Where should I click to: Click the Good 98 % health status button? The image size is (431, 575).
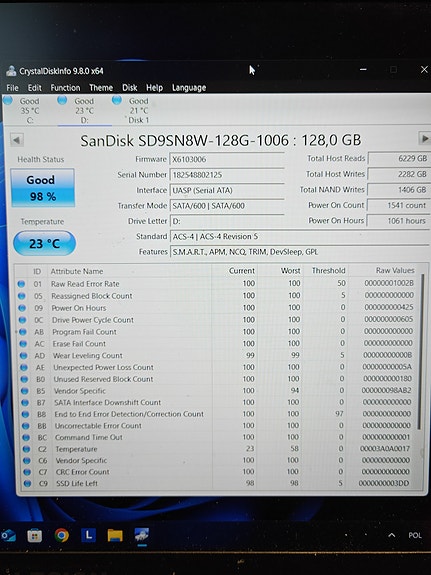coord(43,188)
